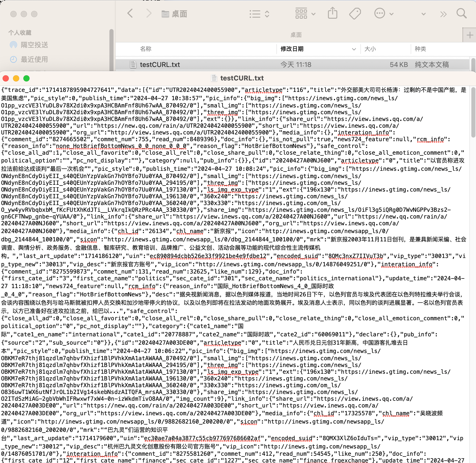Viewport: 476px width, 463px height.
Task: Sort by 名称 column header
Action: point(146,49)
